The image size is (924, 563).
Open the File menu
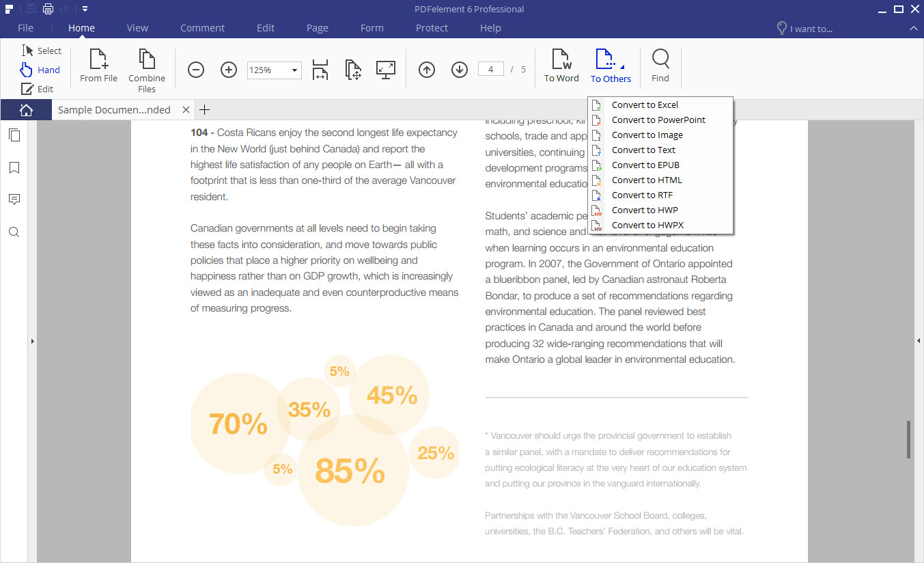pyautogui.click(x=25, y=28)
